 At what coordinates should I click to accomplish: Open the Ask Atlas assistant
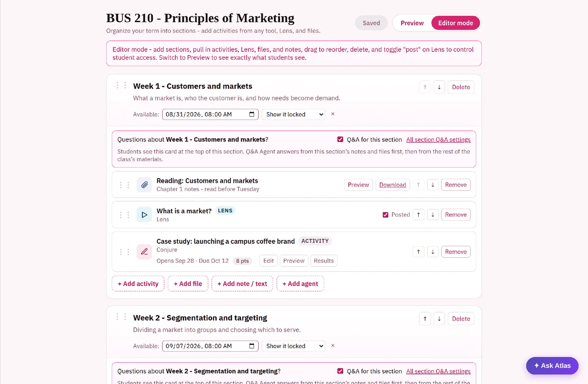point(552,366)
